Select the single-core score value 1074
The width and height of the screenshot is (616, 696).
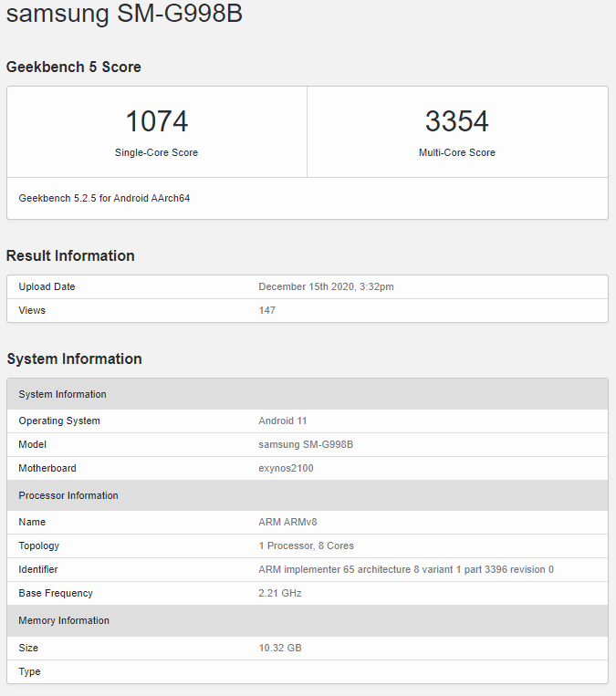pos(156,121)
